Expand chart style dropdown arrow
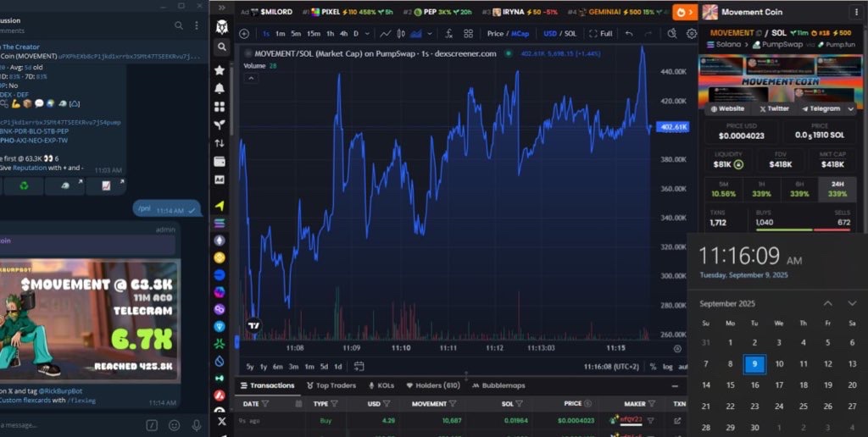 point(430,34)
